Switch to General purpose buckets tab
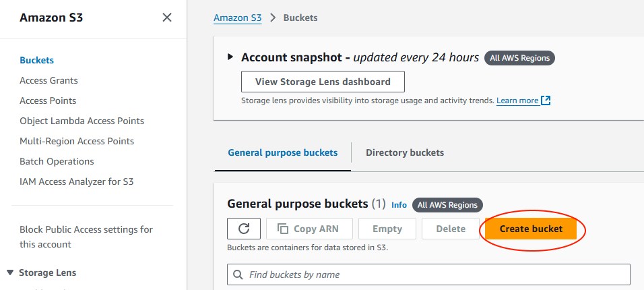This screenshot has width=644, height=290. pos(282,152)
